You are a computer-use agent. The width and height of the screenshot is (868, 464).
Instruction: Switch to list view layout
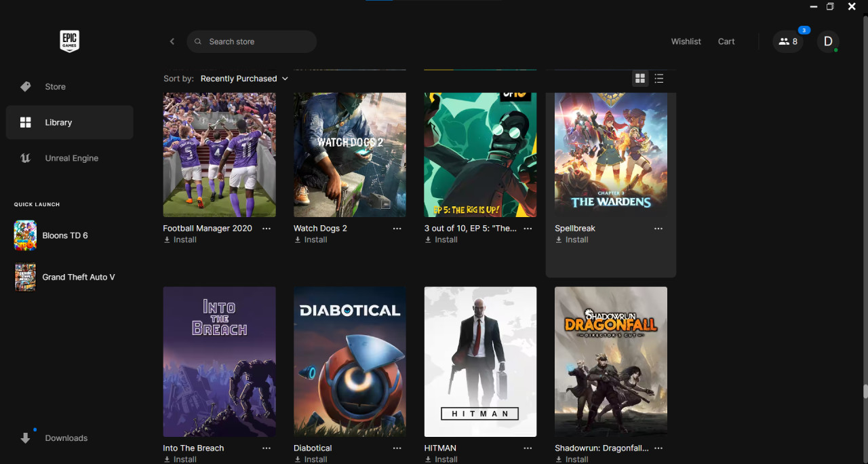pos(658,79)
